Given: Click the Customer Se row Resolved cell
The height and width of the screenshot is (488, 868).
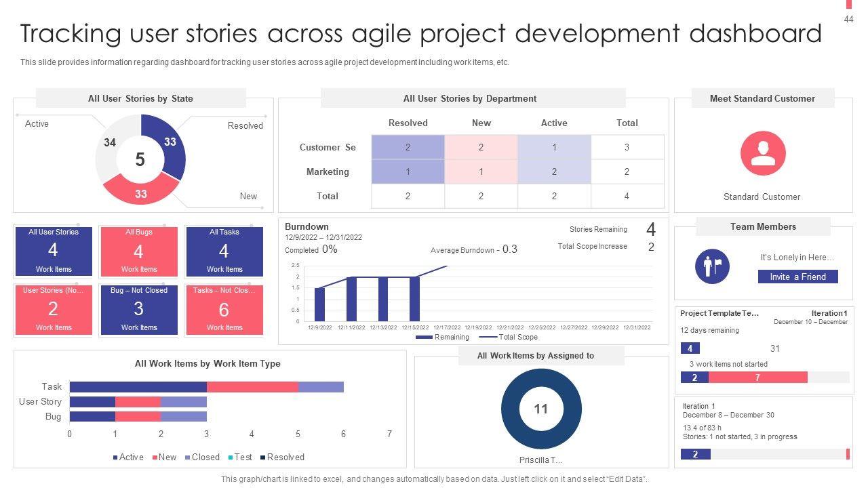Looking at the screenshot, I should point(408,147).
